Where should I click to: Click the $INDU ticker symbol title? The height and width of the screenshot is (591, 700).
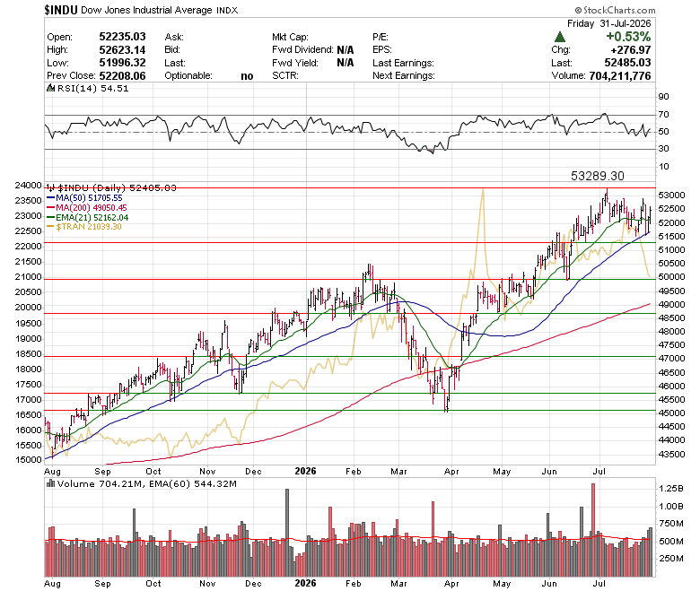coord(61,10)
